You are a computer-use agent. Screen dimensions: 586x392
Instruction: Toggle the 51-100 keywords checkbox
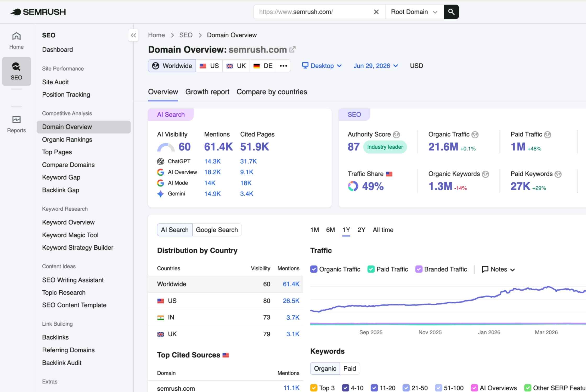pyautogui.click(x=438, y=388)
